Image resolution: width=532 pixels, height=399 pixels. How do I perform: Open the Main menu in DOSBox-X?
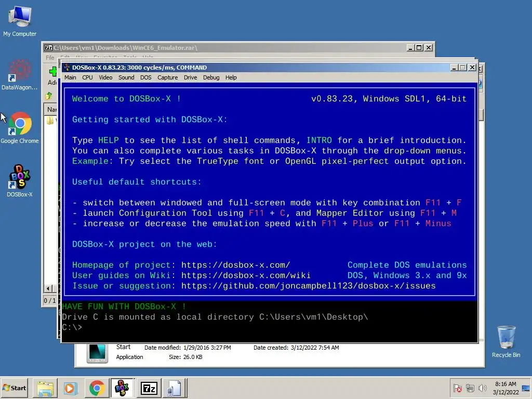[70, 77]
